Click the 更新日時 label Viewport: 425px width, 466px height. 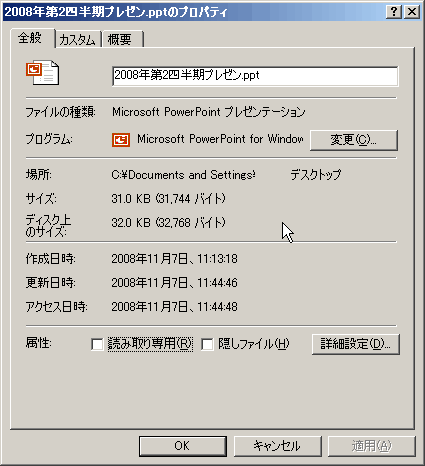pos(51,283)
